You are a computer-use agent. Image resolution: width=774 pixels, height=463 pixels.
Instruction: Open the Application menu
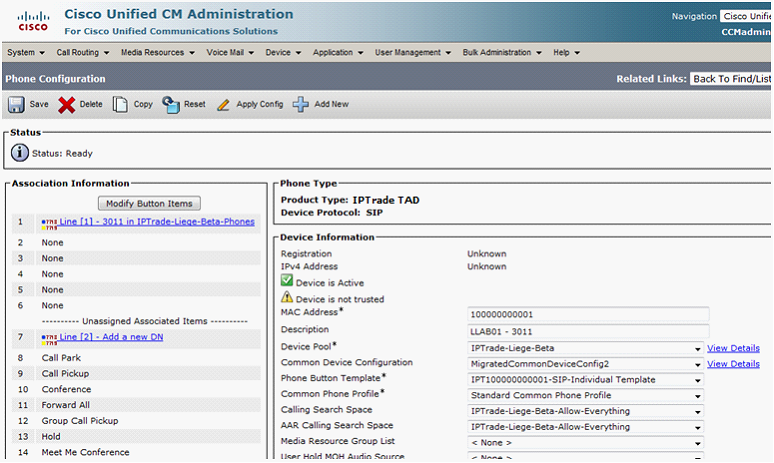[x=338, y=52]
